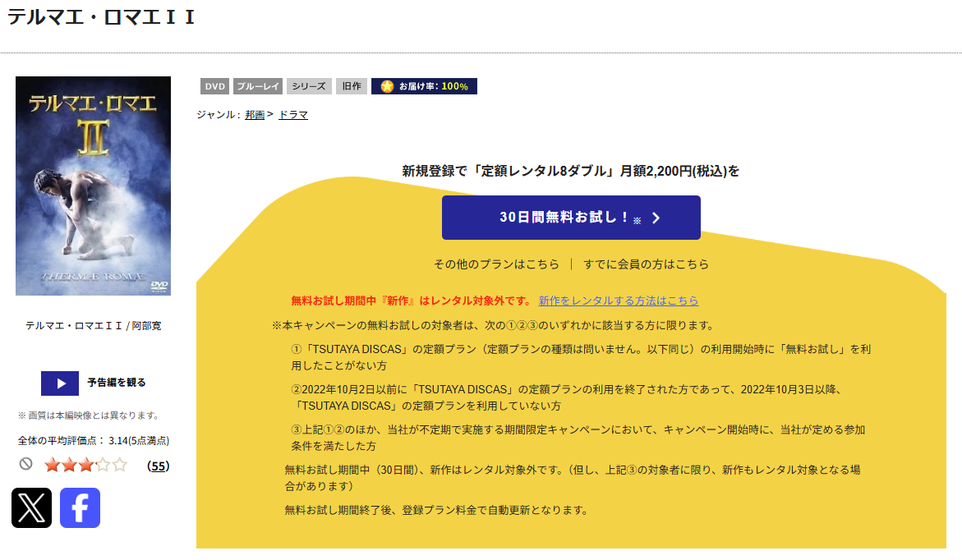Viewport: 962px width, 560px height.
Task: Select the DVD tag
Action: tap(214, 86)
